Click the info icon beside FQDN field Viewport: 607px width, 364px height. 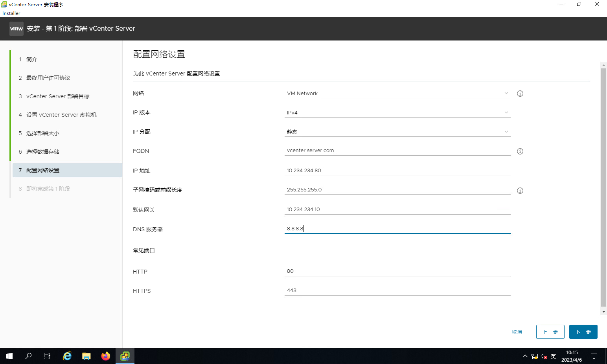tap(520, 151)
